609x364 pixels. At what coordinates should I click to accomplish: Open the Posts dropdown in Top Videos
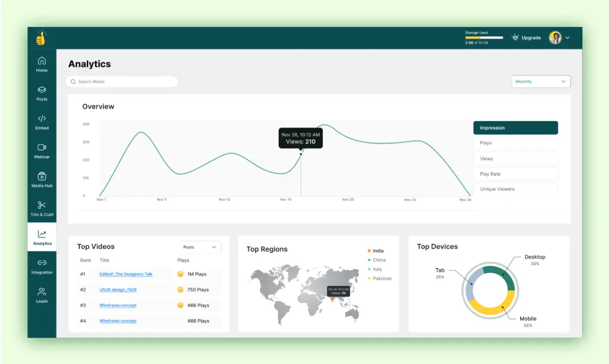tap(200, 247)
